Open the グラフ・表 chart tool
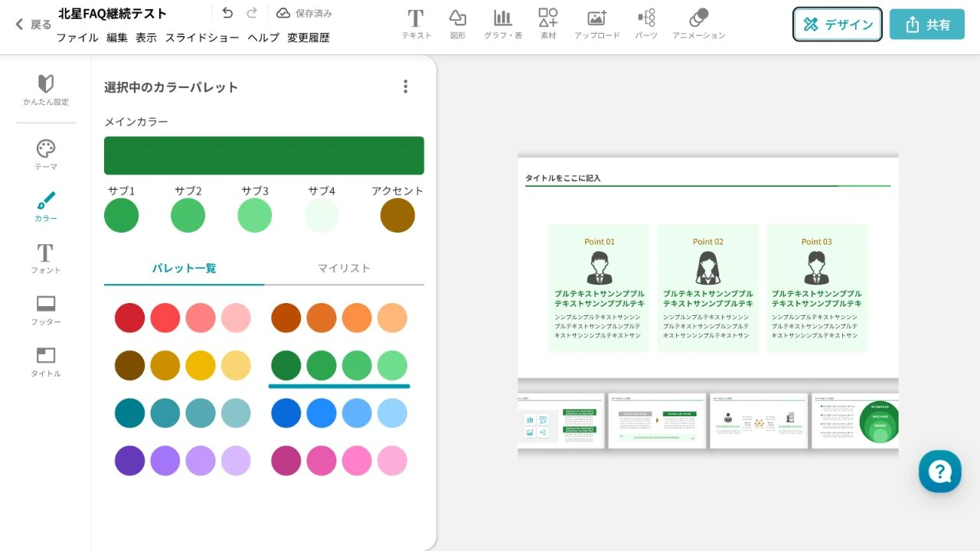Viewport: 980px width, 551px height. (503, 18)
